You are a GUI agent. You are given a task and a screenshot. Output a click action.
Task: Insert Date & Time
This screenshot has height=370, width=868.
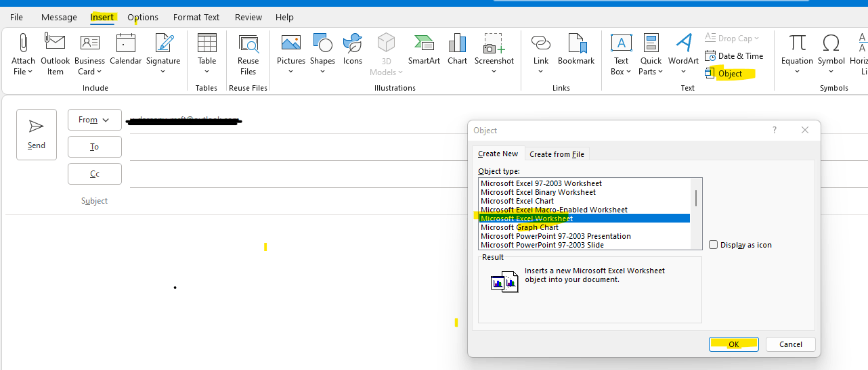click(x=734, y=56)
